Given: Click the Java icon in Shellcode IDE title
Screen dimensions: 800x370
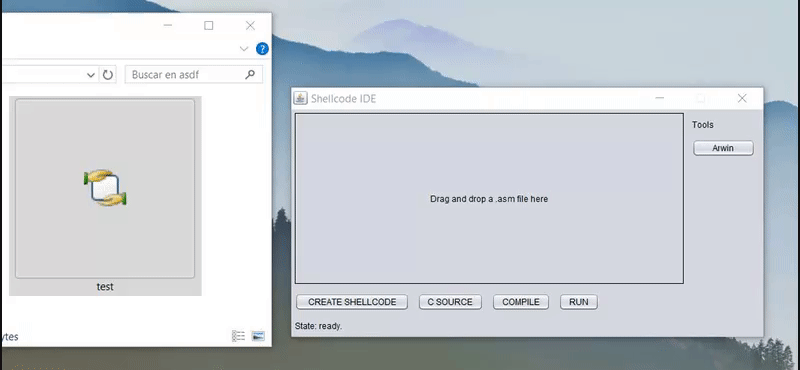Looking at the screenshot, I should (301, 98).
